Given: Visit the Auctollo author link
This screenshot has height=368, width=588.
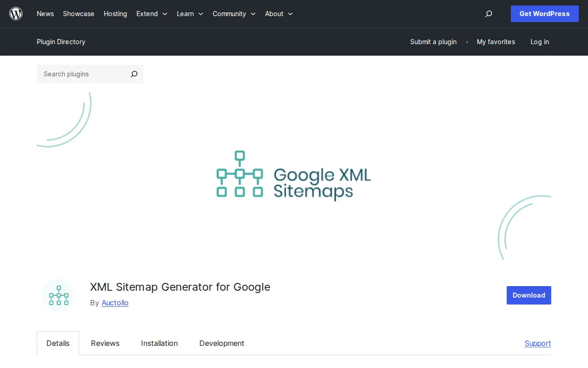Looking at the screenshot, I should [115, 303].
